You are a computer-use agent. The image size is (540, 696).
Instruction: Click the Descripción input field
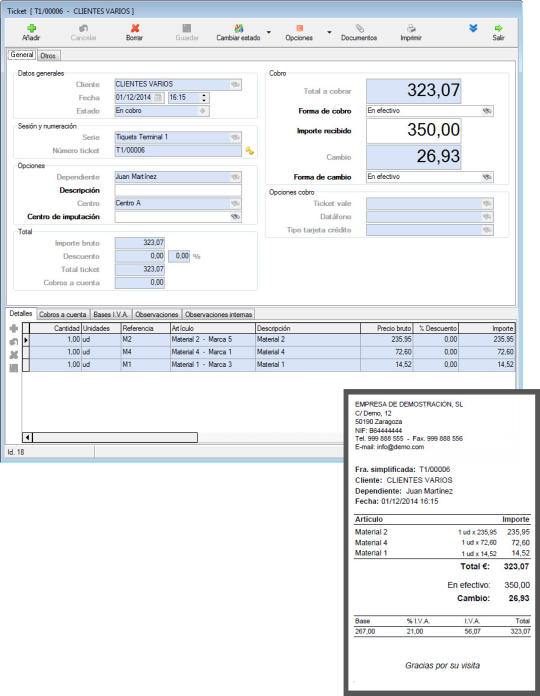178,190
